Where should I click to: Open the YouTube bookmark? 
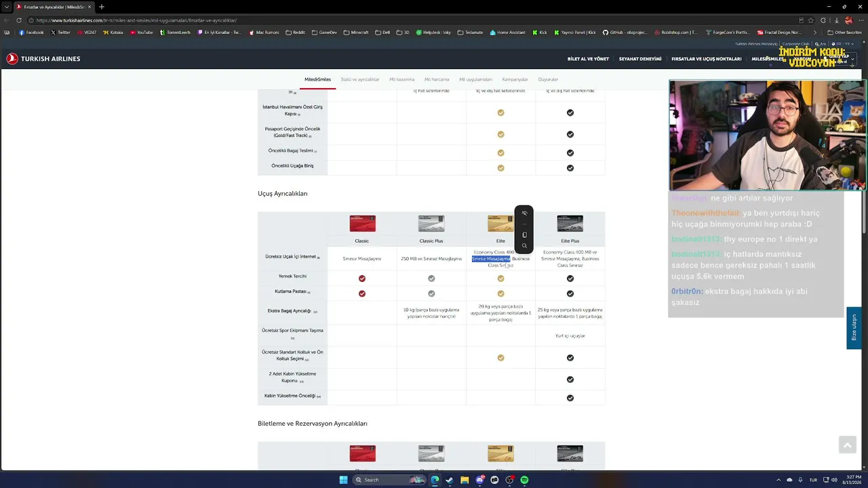[141, 33]
